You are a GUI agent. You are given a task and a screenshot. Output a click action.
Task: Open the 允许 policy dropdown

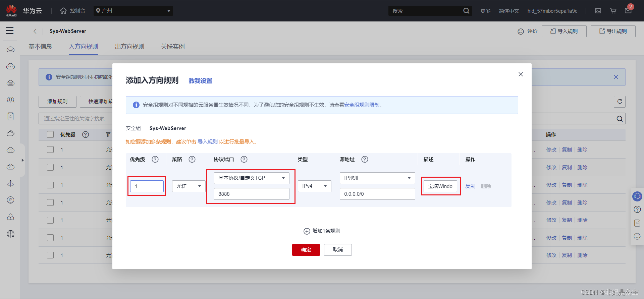tap(189, 186)
